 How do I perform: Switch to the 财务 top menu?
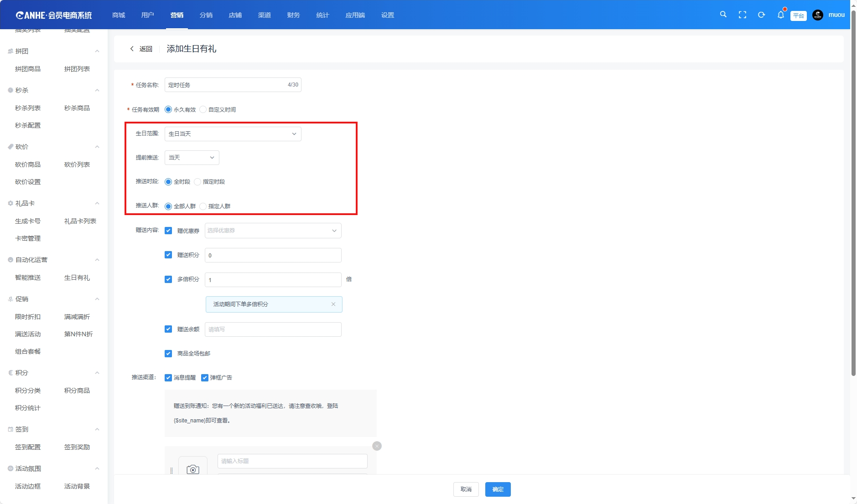point(293,15)
